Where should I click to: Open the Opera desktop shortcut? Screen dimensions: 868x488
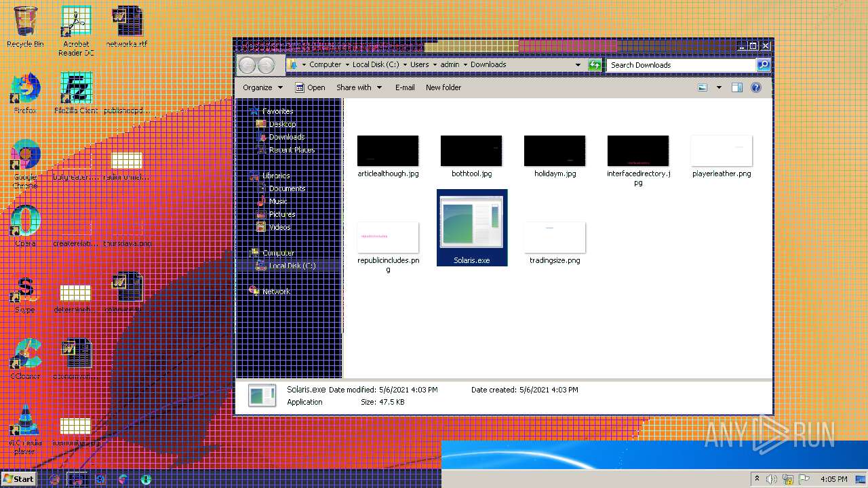click(x=25, y=226)
